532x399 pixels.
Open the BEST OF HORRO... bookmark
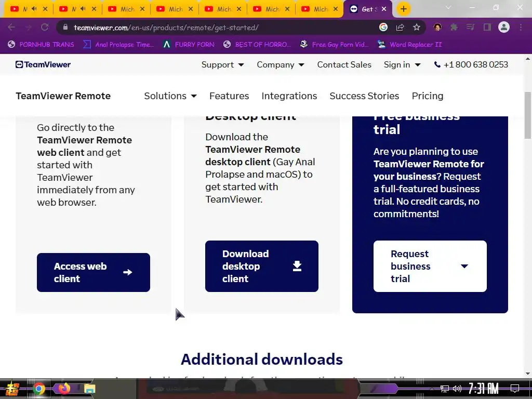coord(258,45)
